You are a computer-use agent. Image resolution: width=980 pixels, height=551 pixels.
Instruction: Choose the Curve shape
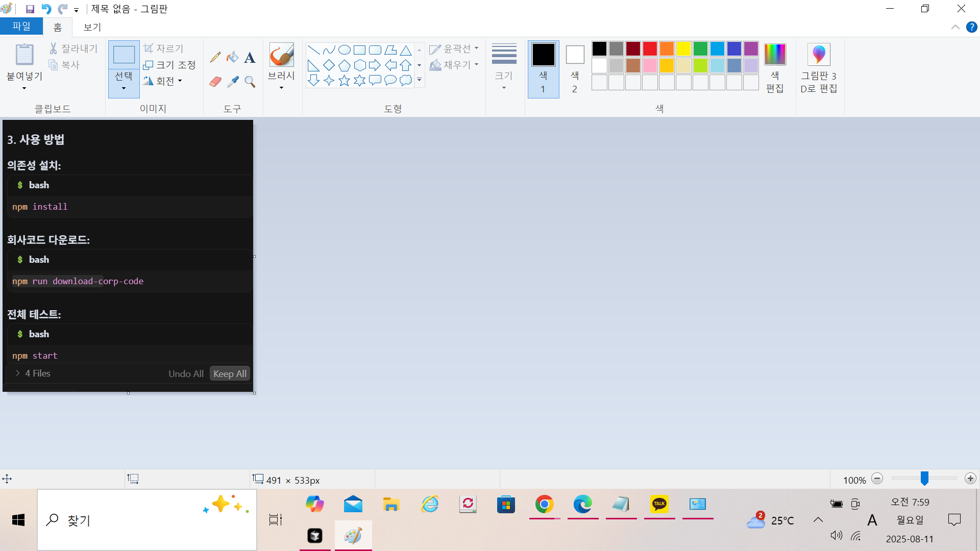[329, 50]
